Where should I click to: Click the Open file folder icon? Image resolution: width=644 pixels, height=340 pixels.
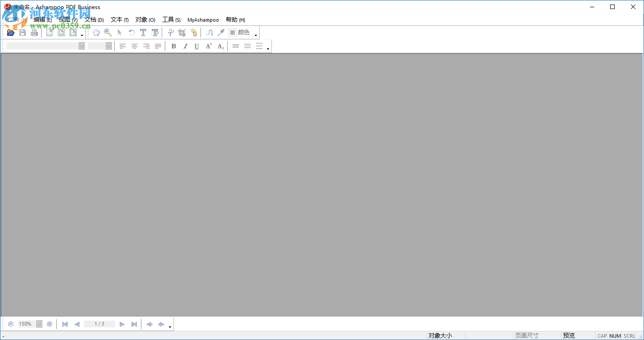coord(11,33)
